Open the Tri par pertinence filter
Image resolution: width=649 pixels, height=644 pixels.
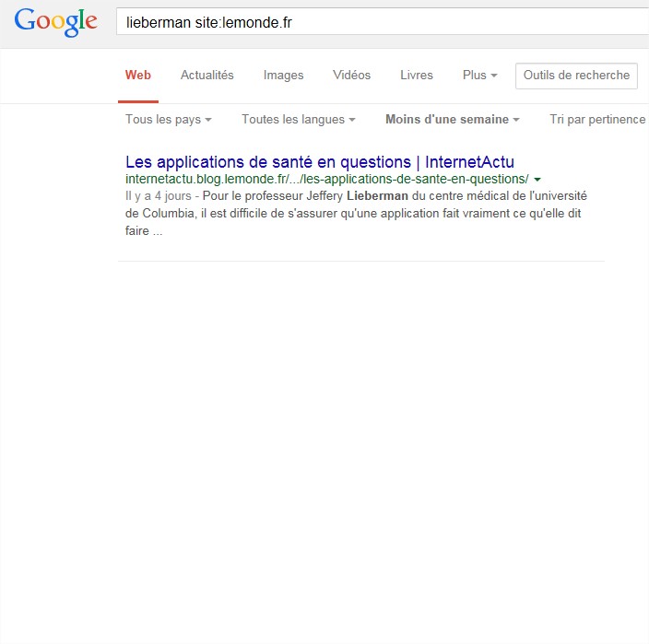597,120
